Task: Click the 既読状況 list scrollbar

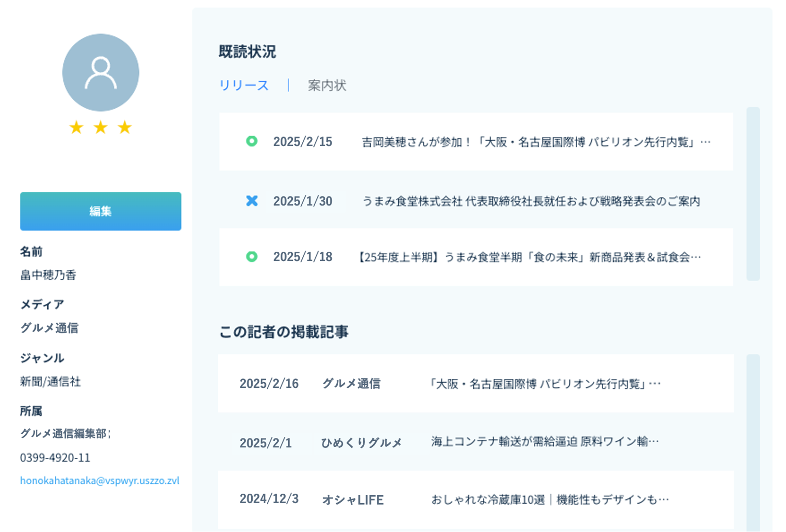Action: (753, 194)
